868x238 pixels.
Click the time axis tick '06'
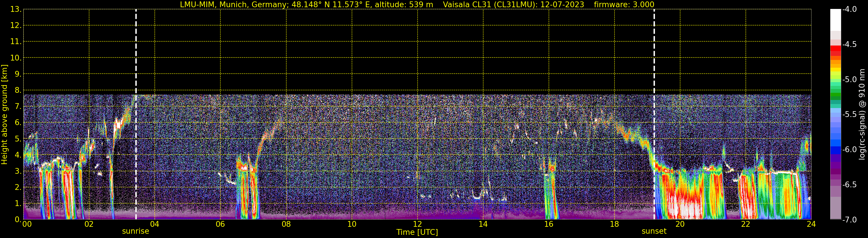pyautogui.click(x=220, y=224)
